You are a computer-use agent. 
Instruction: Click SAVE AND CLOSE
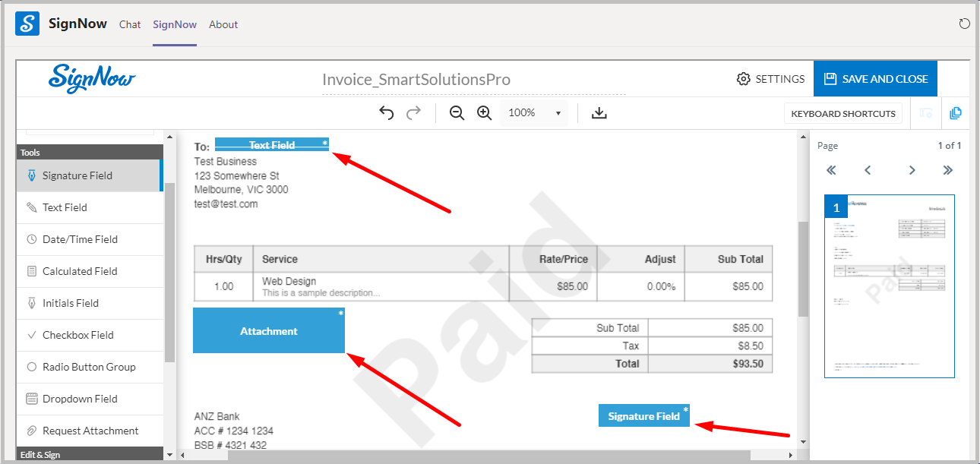pyautogui.click(x=875, y=79)
